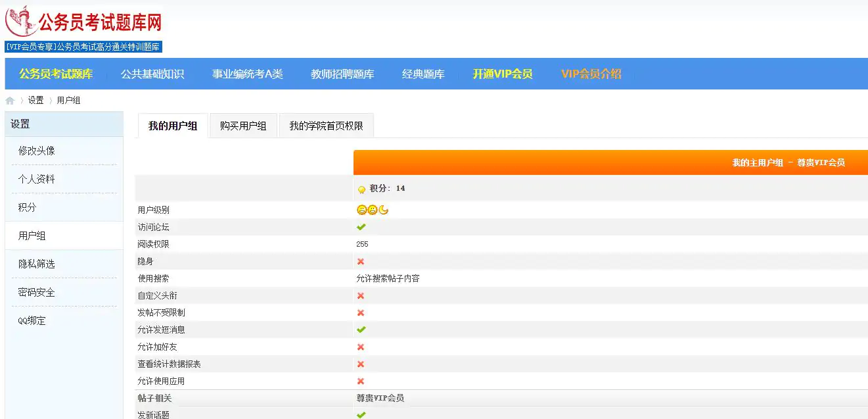Click the 帖子相关 section heading
The width and height of the screenshot is (868, 419).
154,398
